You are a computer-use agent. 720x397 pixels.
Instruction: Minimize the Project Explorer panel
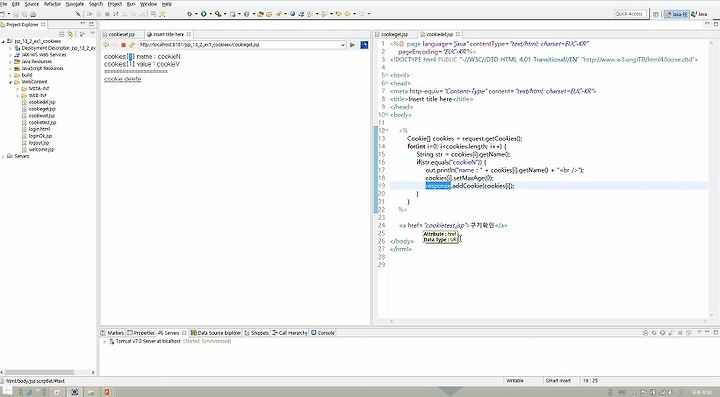point(83,24)
